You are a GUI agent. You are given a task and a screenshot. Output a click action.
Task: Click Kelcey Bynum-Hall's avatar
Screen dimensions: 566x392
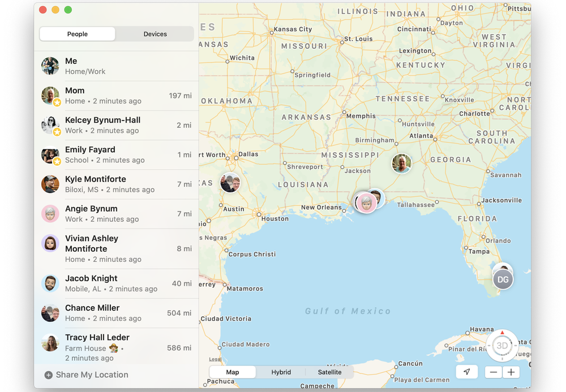[50, 125]
